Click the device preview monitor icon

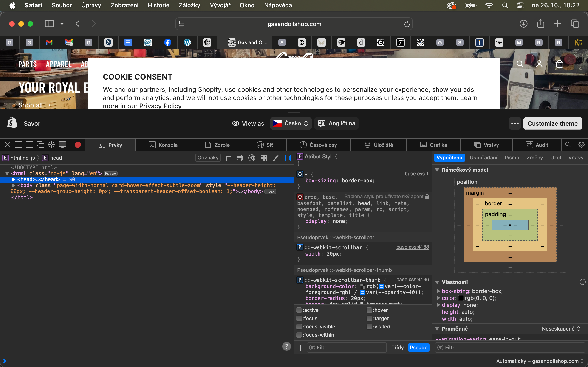point(62,145)
